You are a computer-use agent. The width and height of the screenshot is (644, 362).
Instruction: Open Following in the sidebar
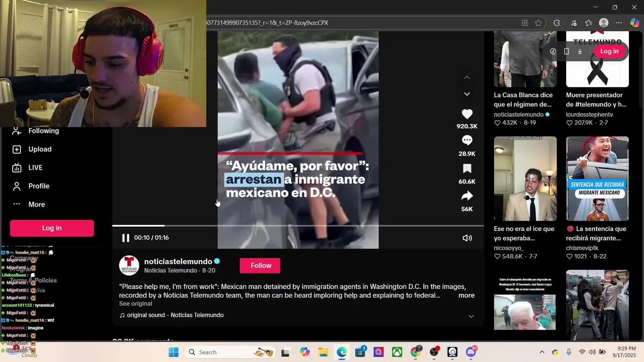click(x=35, y=131)
